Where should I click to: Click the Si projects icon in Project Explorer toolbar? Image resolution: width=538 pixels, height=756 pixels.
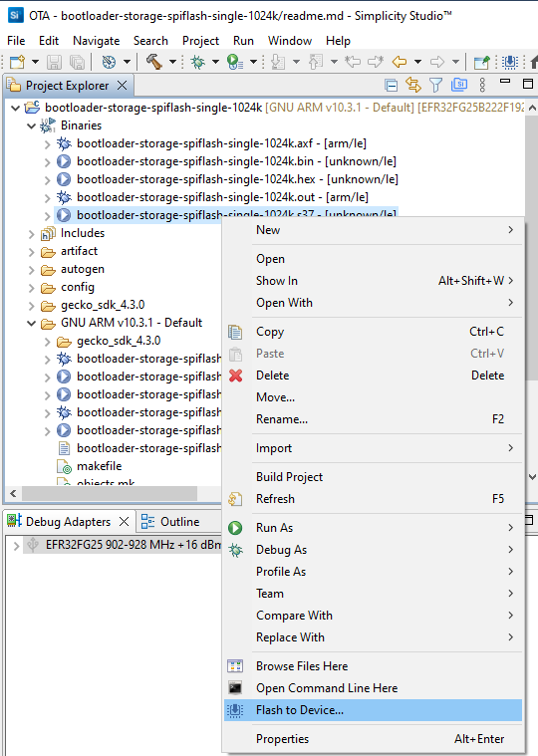459,85
